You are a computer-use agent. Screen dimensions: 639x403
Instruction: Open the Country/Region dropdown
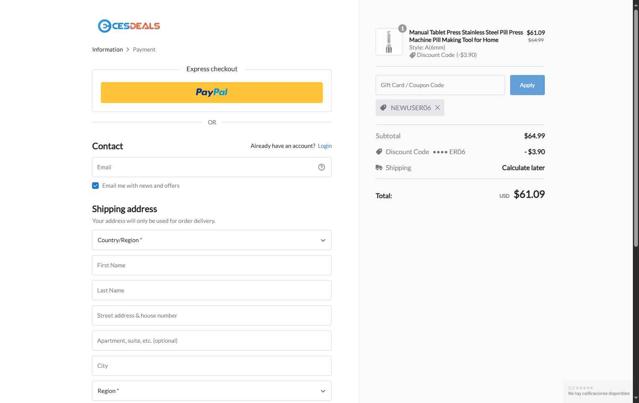(x=212, y=240)
